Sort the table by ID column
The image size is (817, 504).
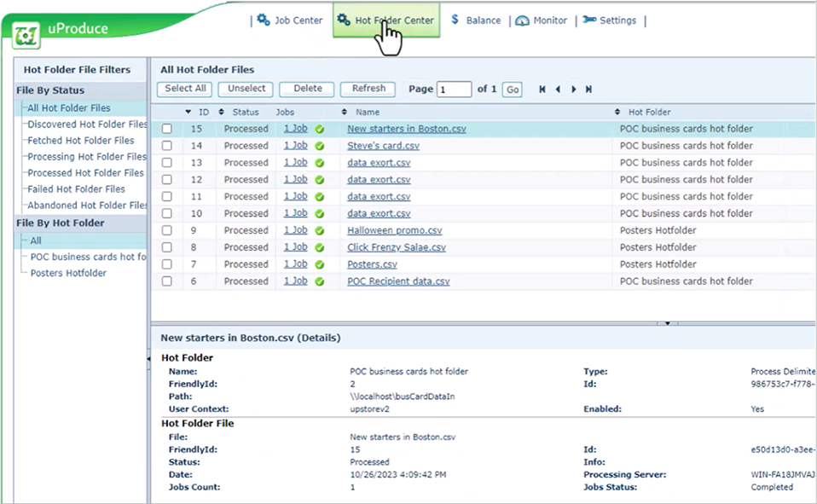pyautogui.click(x=197, y=112)
